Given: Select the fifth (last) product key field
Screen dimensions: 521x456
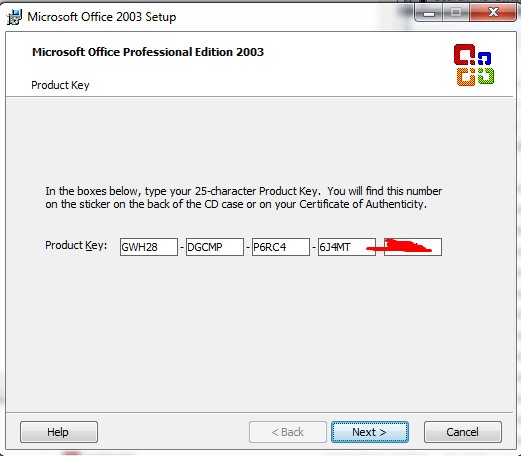Looking at the screenshot, I should tap(413, 247).
